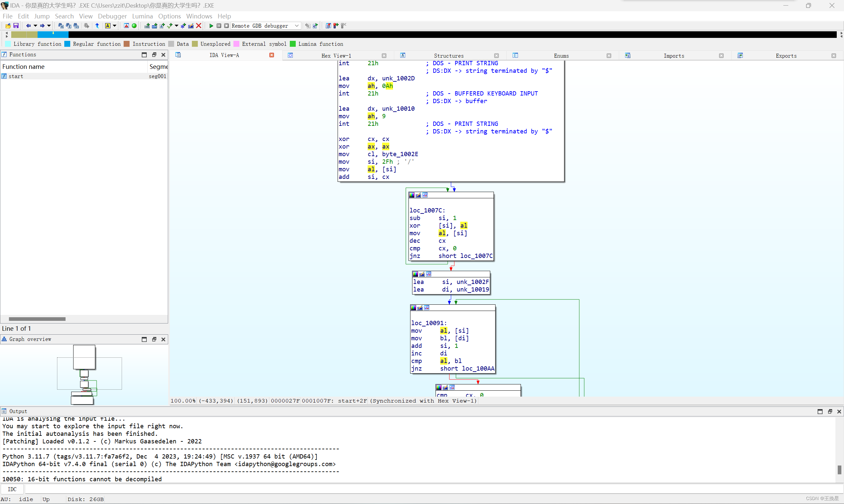
Task: Click the yellow A toolbar icon
Action: pyautogui.click(x=108, y=26)
